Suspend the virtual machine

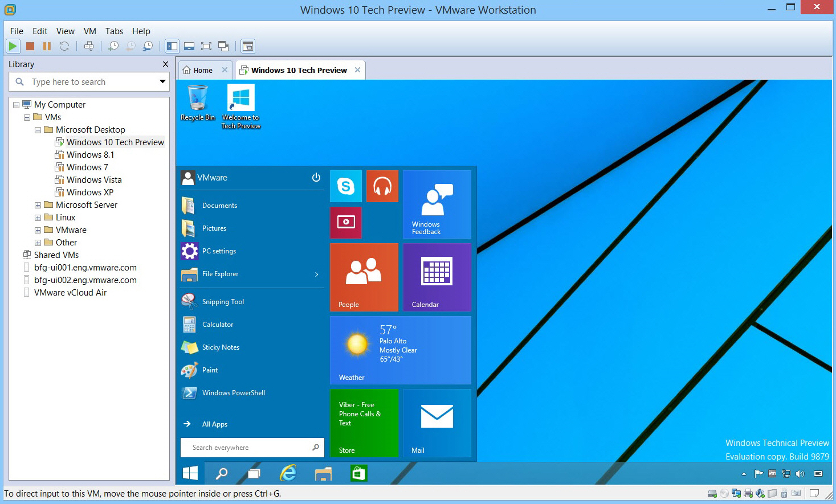coord(46,46)
